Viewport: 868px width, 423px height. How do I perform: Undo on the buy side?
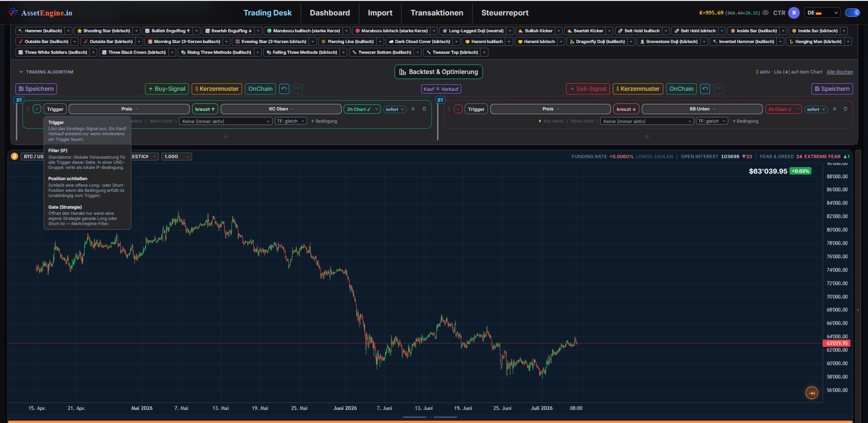[284, 89]
